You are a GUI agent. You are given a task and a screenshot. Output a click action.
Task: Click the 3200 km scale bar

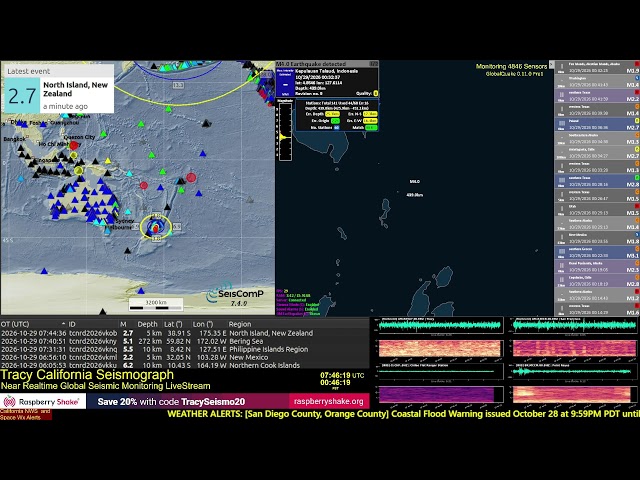click(x=156, y=304)
